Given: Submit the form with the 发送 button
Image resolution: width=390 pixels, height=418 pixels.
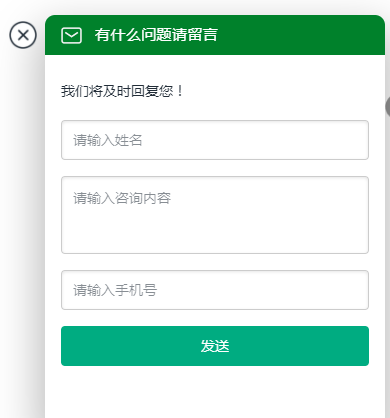Looking at the screenshot, I should [x=215, y=346].
